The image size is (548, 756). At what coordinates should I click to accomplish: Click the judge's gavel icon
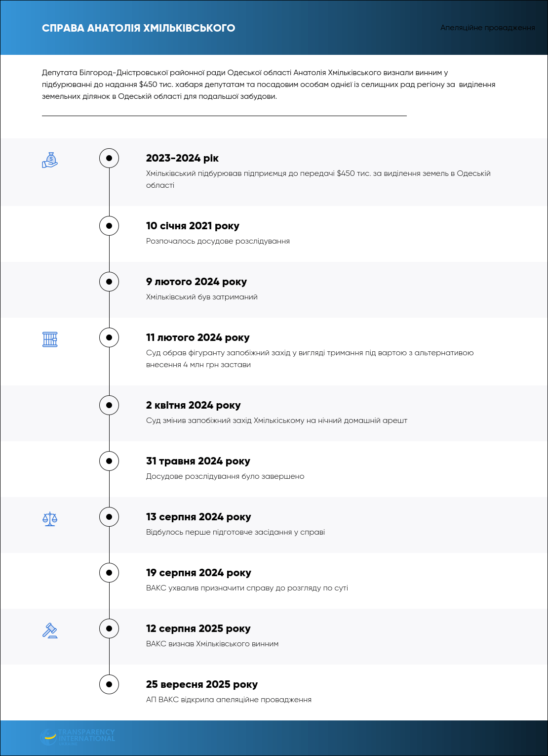point(50,630)
